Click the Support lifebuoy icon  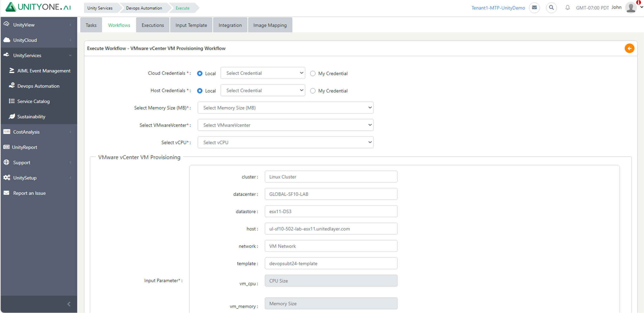click(6, 162)
